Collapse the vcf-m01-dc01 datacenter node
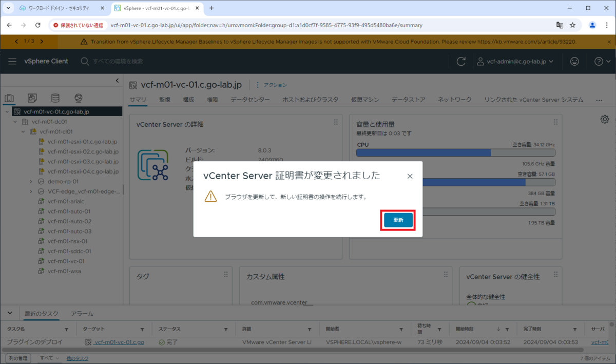 click(x=15, y=122)
